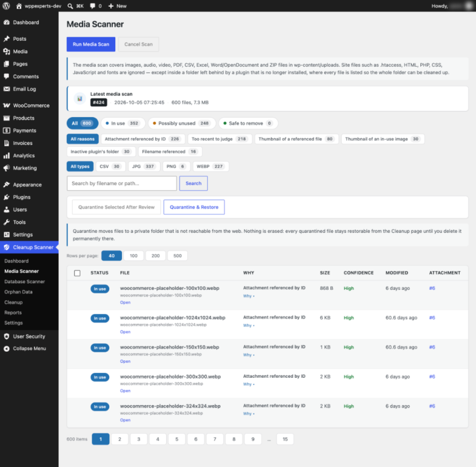Click the WordPress logo icon
Image resolution: width=476 pixels, height=467 pixels.
click(x=6, y=6)
